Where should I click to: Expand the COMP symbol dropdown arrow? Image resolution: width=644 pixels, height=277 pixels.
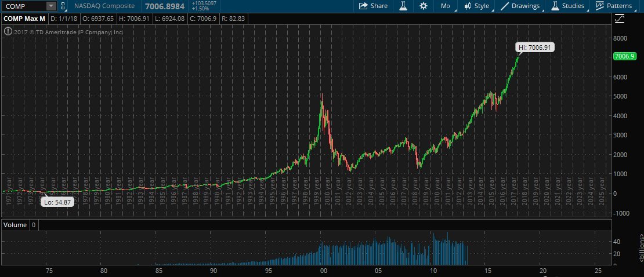click(51, 6)
